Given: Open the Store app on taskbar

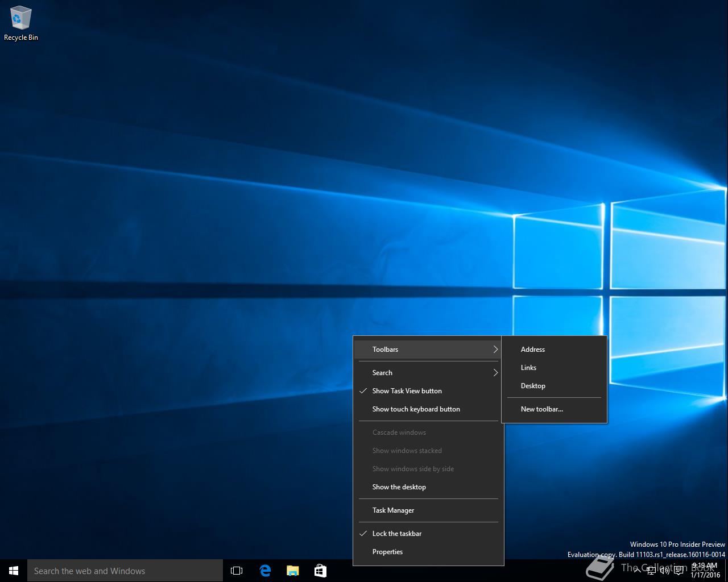Looking at the screenshot, I should (320, 571).
